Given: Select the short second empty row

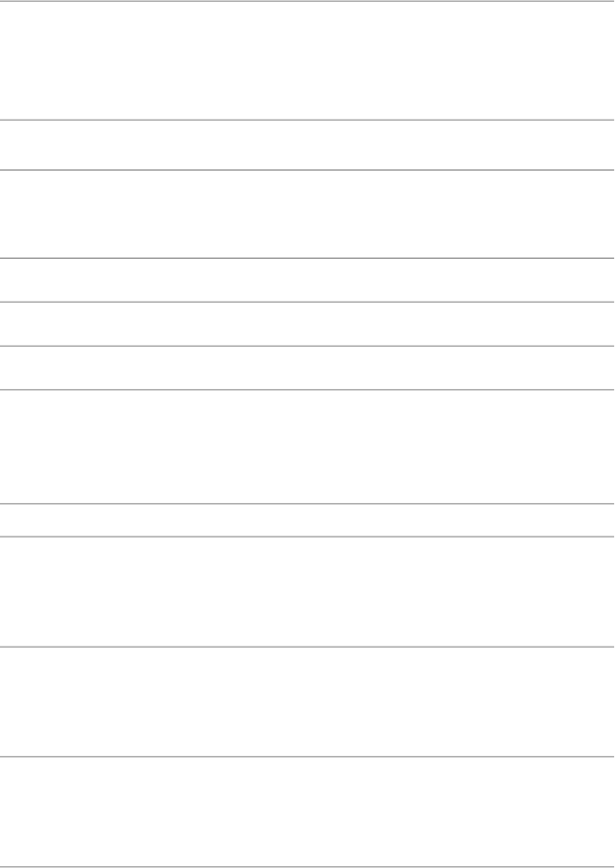Looking at the screenshot, I should point(307,145).
